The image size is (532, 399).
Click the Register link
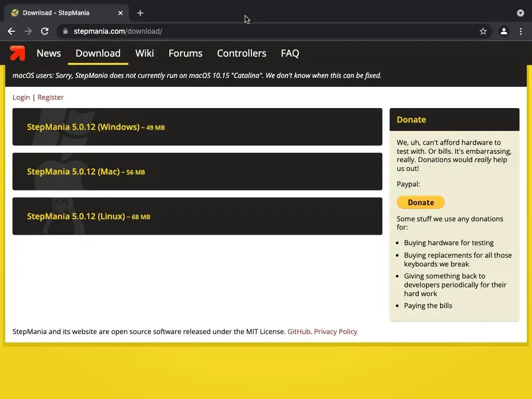click(50, 97)
